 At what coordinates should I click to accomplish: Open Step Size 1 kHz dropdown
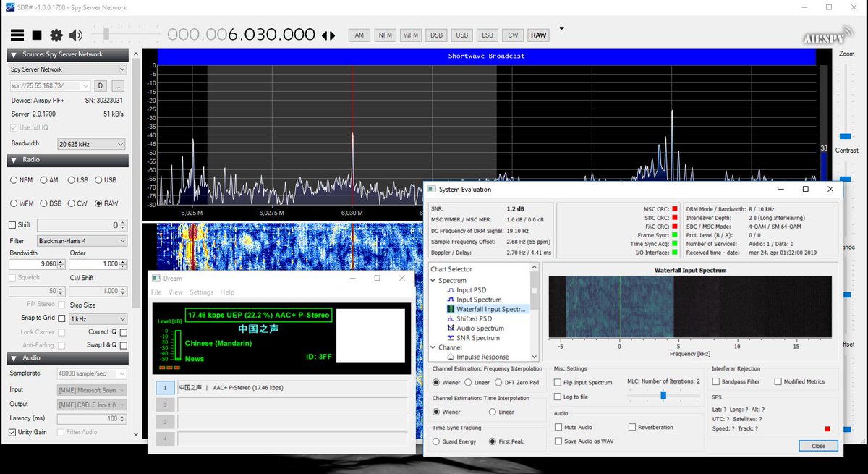98,319
